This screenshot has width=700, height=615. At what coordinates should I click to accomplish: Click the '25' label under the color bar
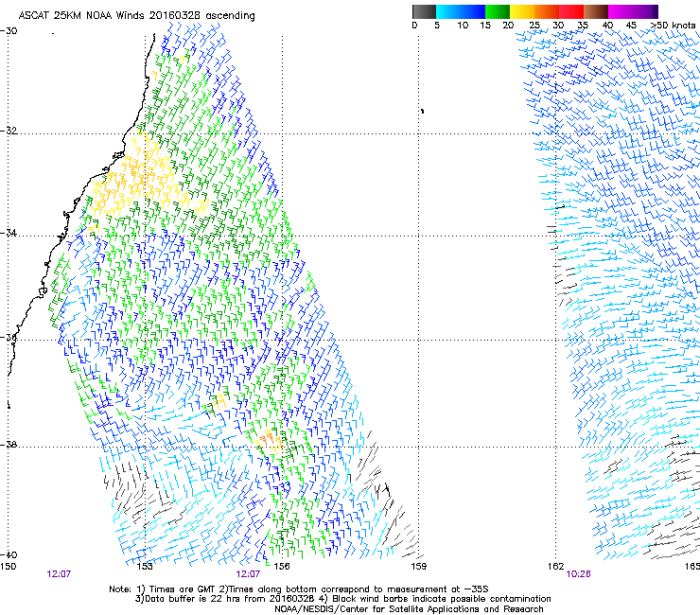point(534,26)
